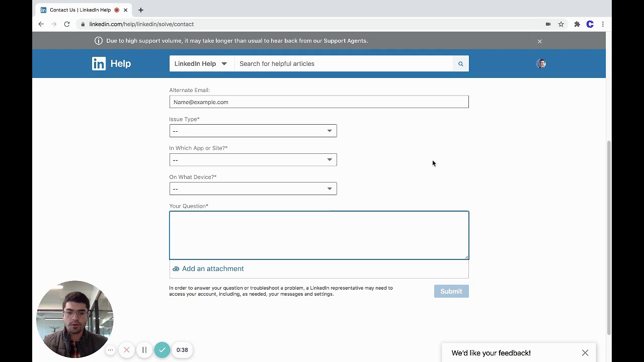Close the Contact Us LinkedIn Help tab
The width and height of the screenshot is (644, 362).
coord(126,10)
